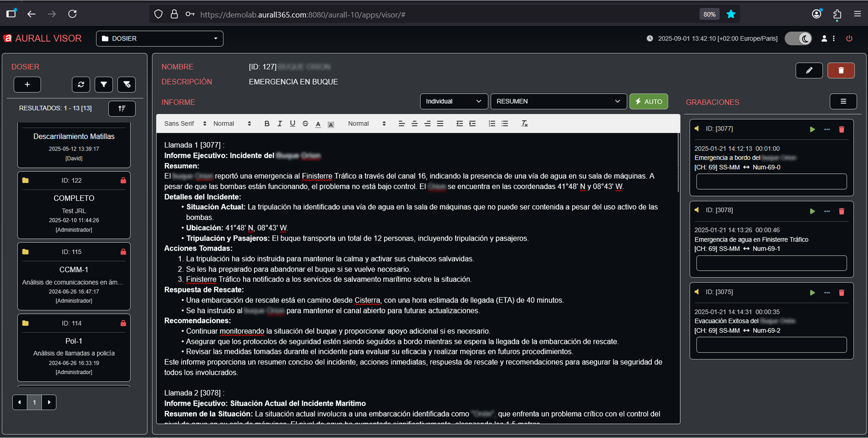Open the text color picker
This screenshot has width=868, height=438.
[318, 124]
